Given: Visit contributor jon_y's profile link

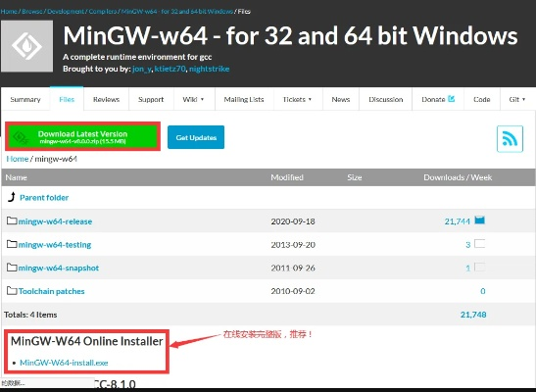Looking at the screenshot, I should pos(141,69).
